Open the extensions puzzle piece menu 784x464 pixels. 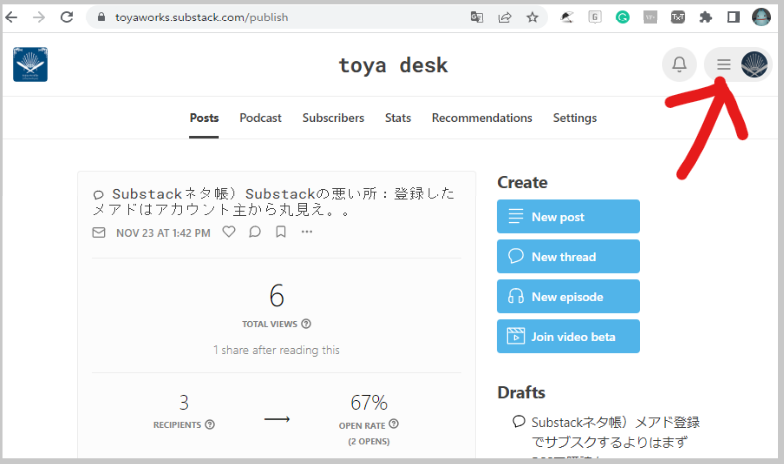tap(706, 18)
